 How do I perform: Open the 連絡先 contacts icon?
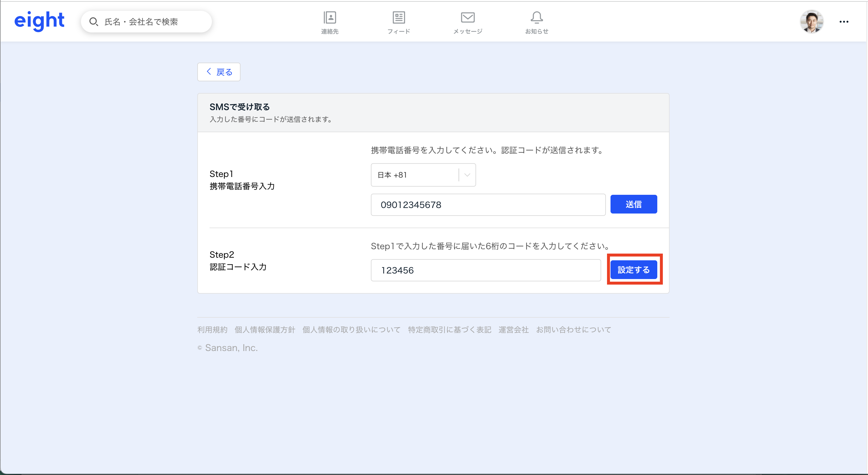[330, 22]
